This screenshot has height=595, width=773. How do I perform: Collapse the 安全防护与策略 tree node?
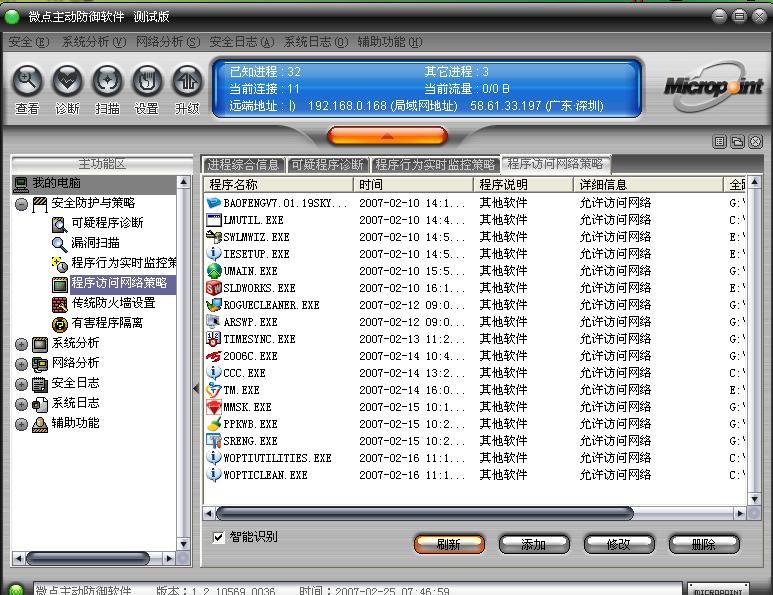coord(21,204)
